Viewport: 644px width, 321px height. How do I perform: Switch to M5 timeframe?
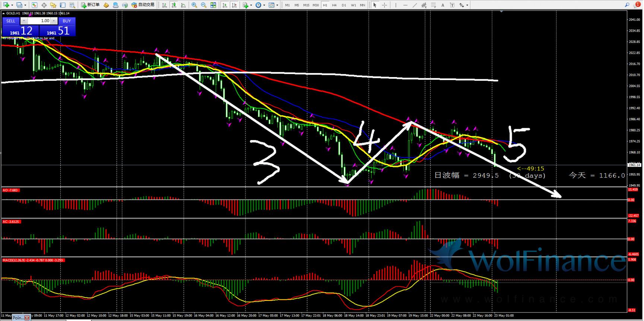297,5
